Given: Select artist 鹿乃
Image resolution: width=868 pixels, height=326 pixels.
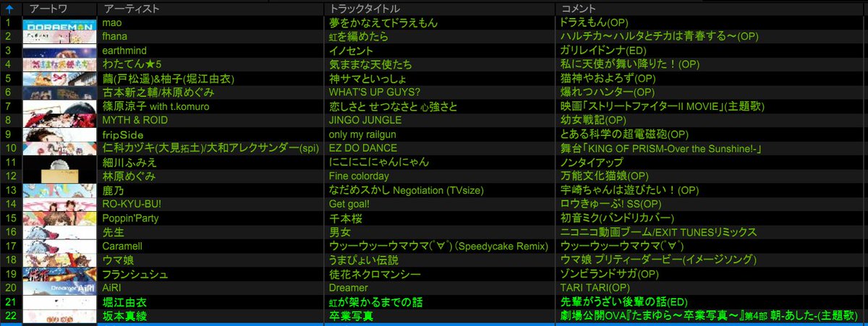Looking at the screenshot, I should pyautogui.click(x=113, y=190).
